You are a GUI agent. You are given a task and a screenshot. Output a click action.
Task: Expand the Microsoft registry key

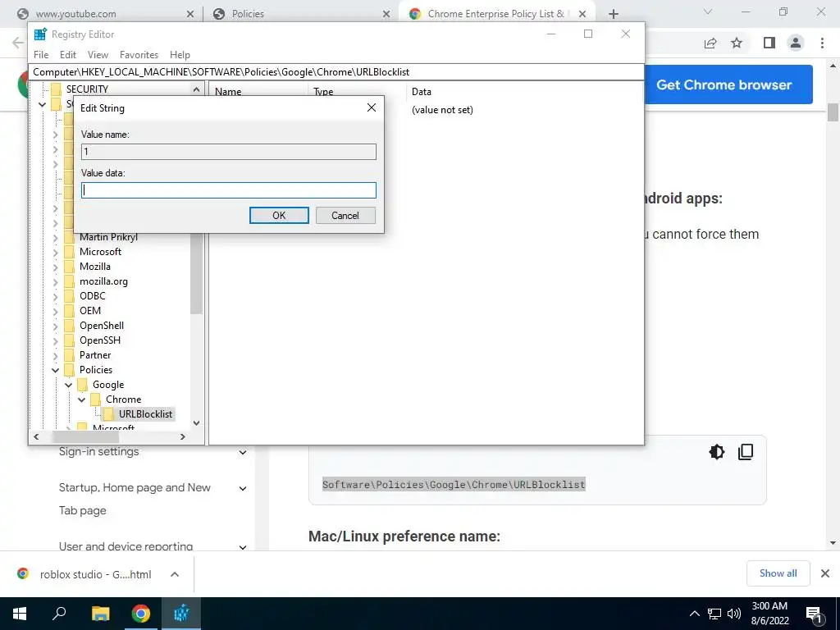click(x=55, y=252)
